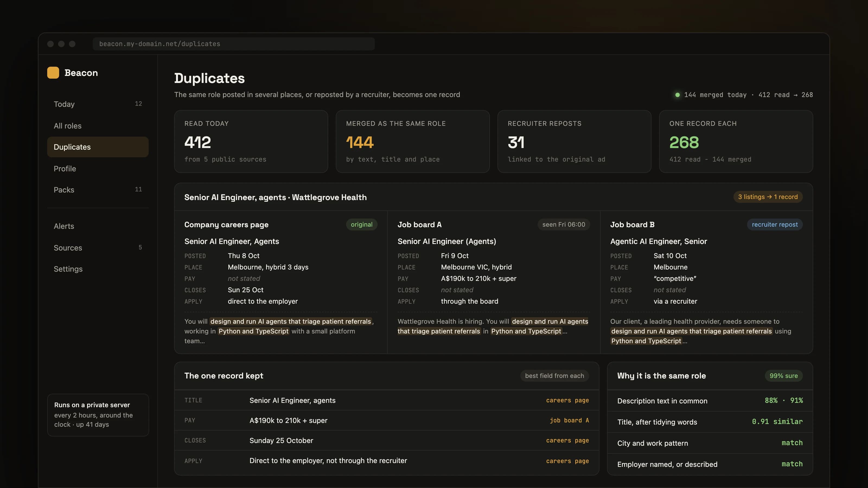868x488 pixels.
Task: Click 'Direct to the employer, not through the recruiter'
Action: tap(328, 460)
